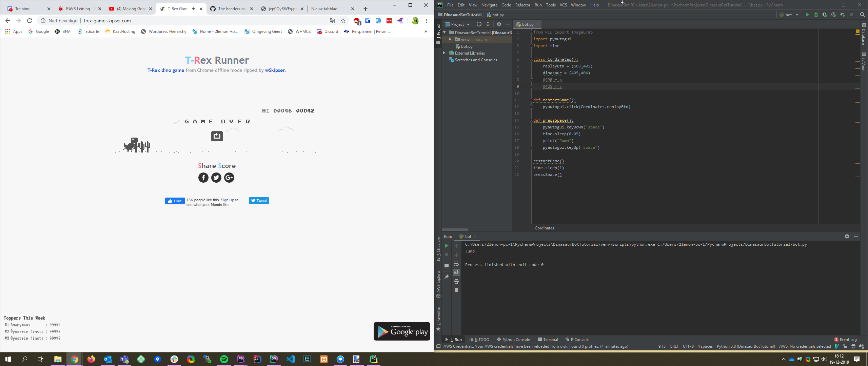The image size is (868, 366).
Task: Click the trash icon to clear run console
Action: tap(456, 290)
